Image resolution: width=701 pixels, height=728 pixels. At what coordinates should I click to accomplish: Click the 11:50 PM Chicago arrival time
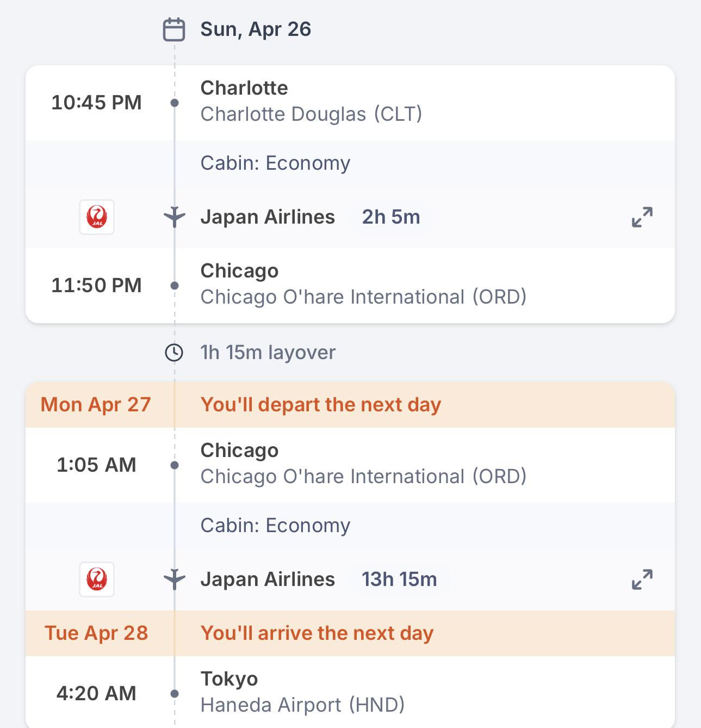coord(96,285)
